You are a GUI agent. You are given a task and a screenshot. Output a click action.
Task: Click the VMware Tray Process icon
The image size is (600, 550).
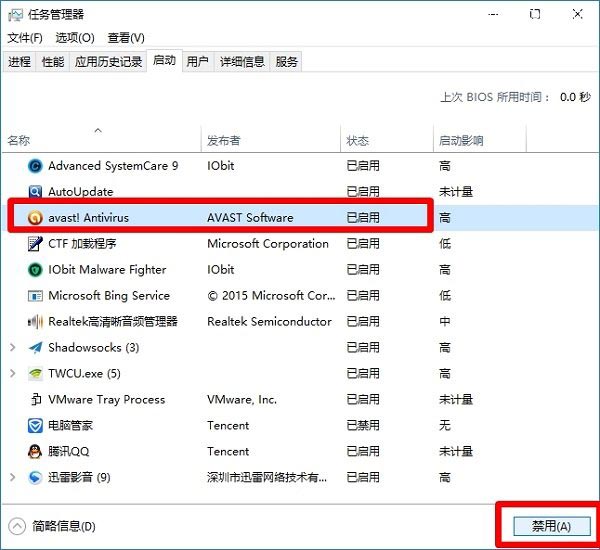click(35, 400)
